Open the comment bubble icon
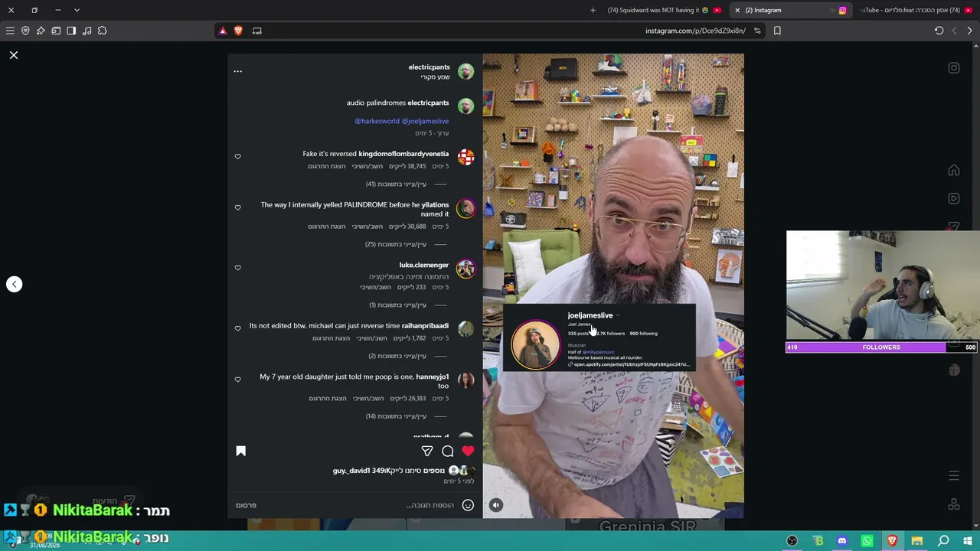The image size is (980, 551). (448, 451)
